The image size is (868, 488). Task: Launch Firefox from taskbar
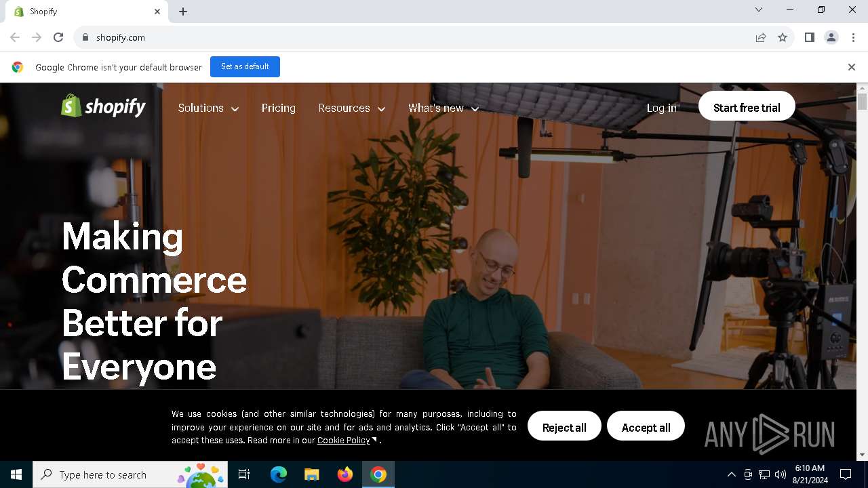click(x=344, y=474)
